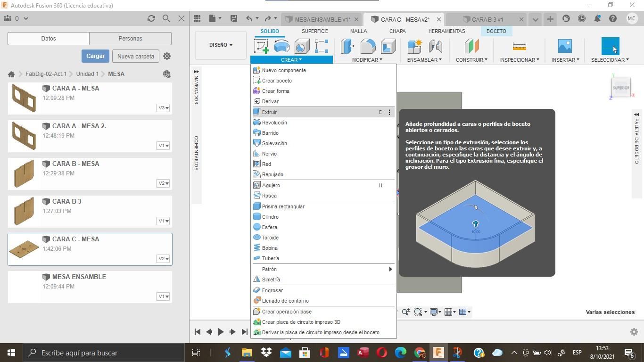
Task: Open Autodesk Fusion 360 in the taskbar
Action: tap(438, 353)
